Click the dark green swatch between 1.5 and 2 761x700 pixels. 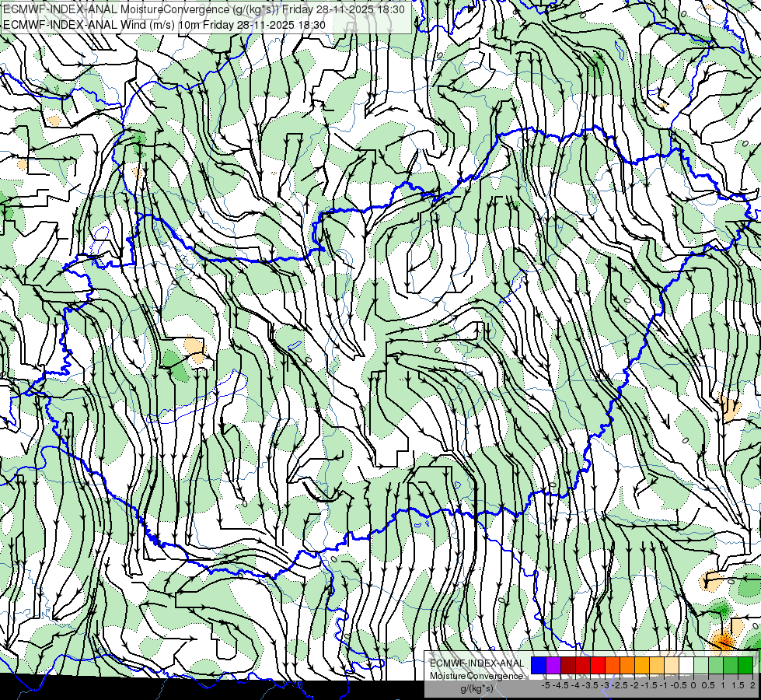(x=745, y=666)
